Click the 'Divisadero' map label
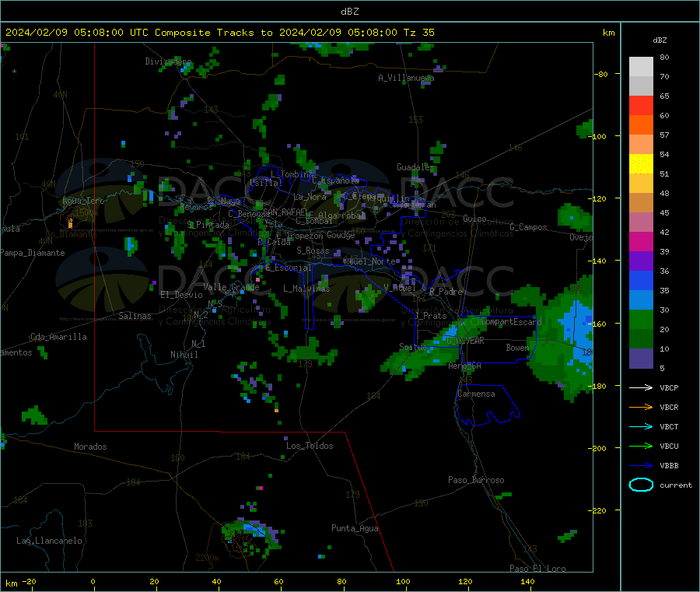The image size is (700, 592). (x=168, y=61)
